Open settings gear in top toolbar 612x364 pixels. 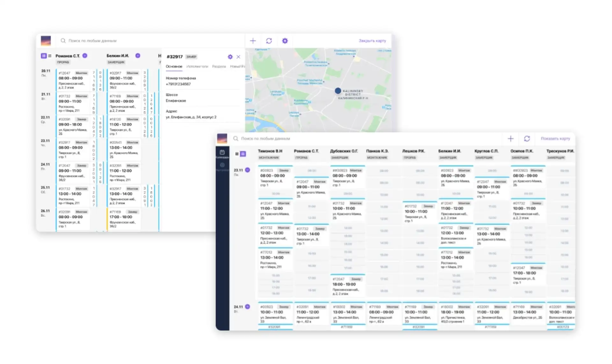285,41
